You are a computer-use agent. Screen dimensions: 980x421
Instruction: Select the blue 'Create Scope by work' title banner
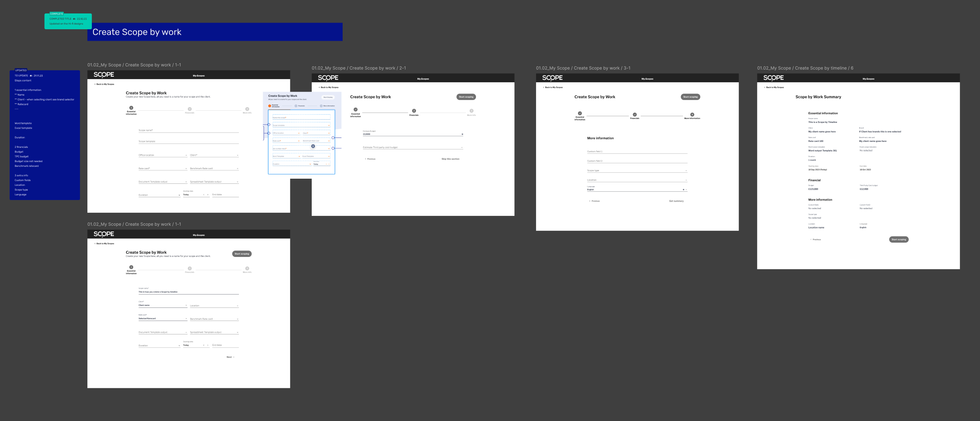pyautogui.click(x=215, y=32)
